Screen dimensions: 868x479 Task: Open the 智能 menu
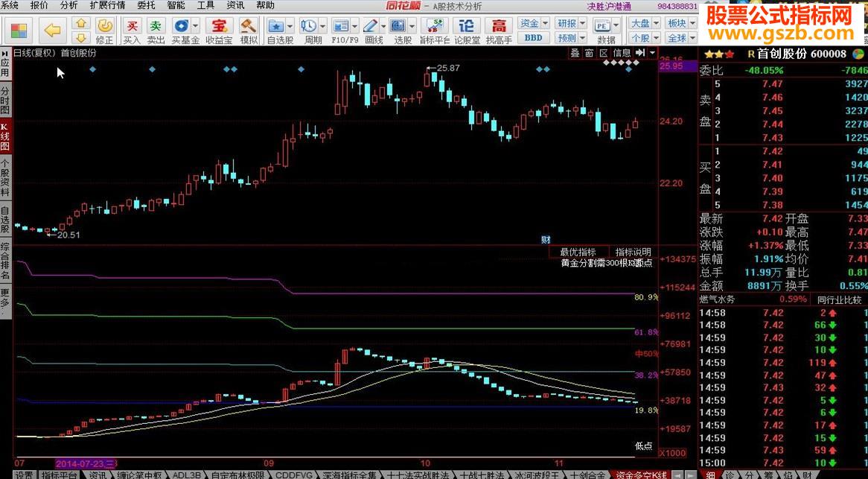coord(176,5)
